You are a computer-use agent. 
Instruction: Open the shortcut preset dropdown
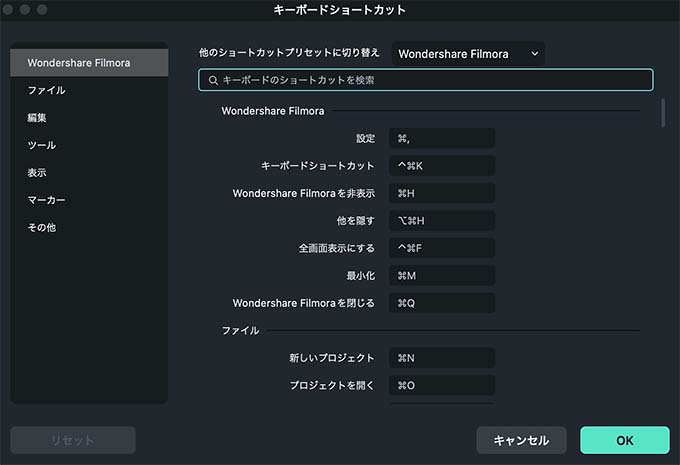tap(468, 54)
